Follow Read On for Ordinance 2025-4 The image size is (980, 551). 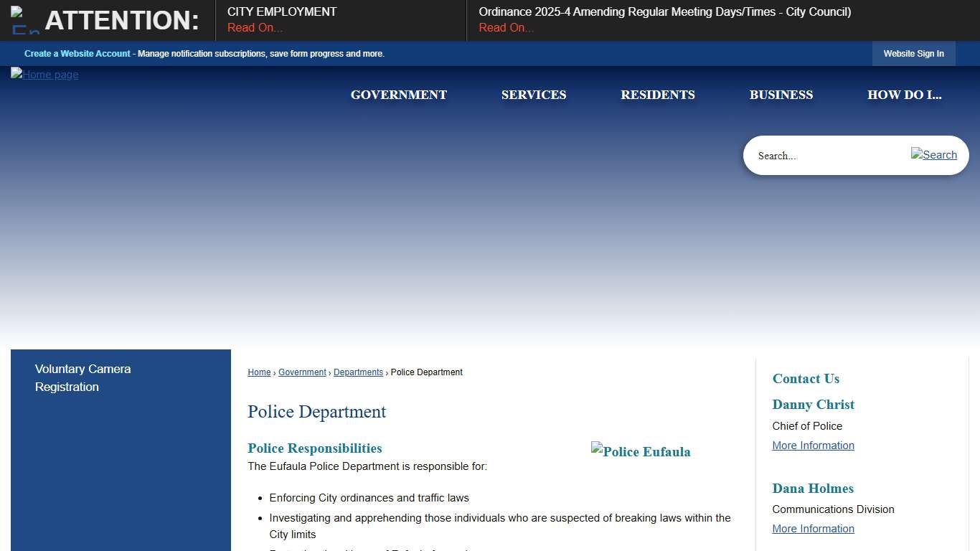(506, 27)
